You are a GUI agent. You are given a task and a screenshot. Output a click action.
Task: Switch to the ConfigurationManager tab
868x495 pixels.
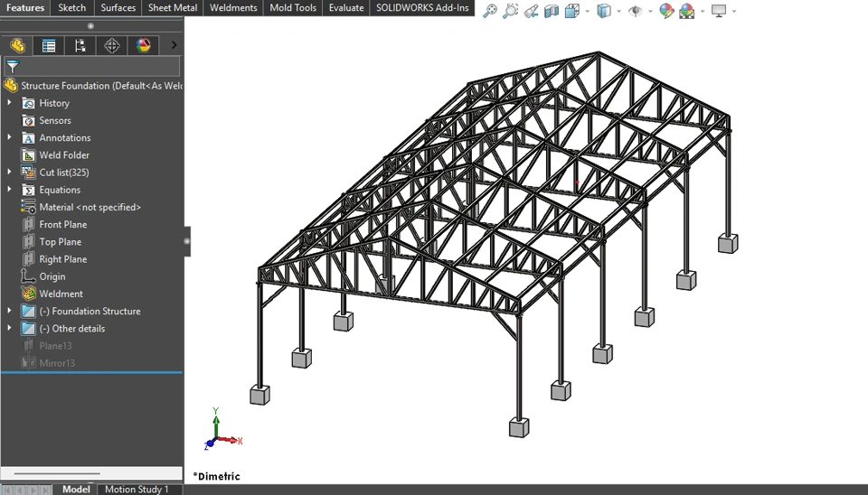click(x=80, y=45)
